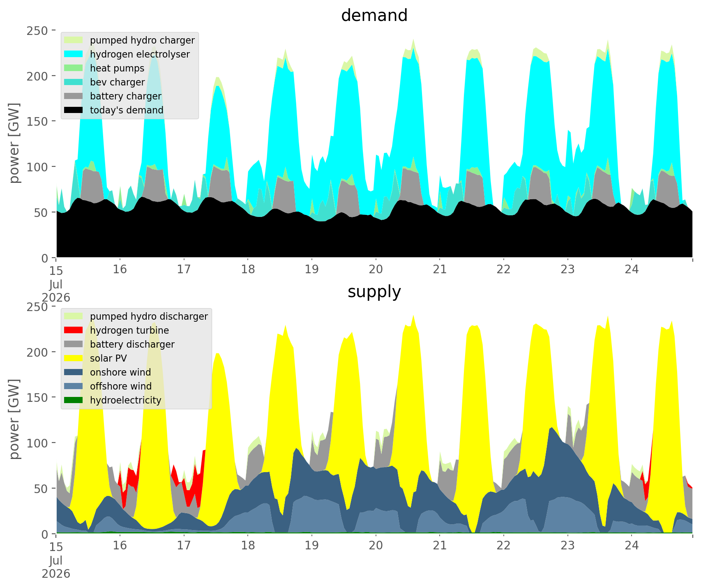This screenshot has height=588, width=701.
Task: Select the "solar PV" legend text
Action: [x=108, y=359]
